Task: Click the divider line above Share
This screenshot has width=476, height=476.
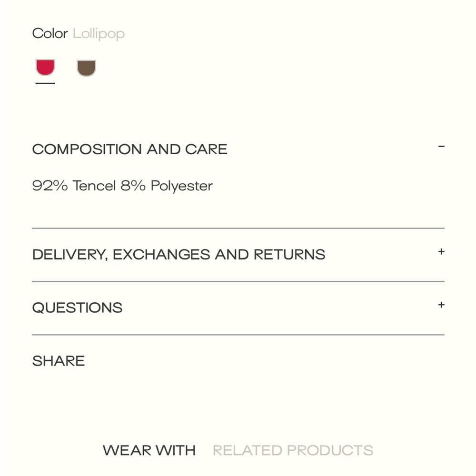Action: pyautogui.click(x=238, y=335)
